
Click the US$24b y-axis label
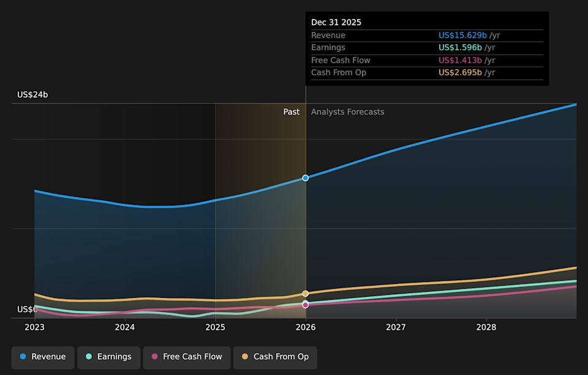(32, 95)
